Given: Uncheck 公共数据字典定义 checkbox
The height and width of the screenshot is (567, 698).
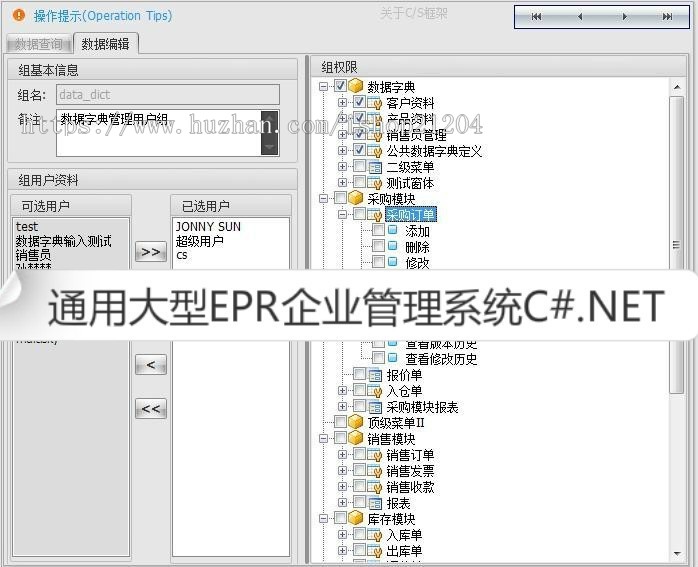Looking at the screenshot, I should [x=359, y=150].
